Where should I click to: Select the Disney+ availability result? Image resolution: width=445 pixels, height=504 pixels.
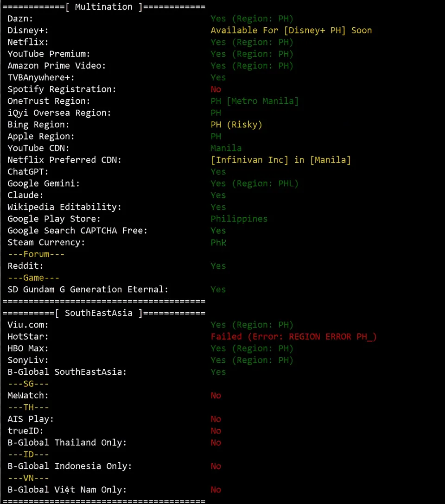coord(291,30)
